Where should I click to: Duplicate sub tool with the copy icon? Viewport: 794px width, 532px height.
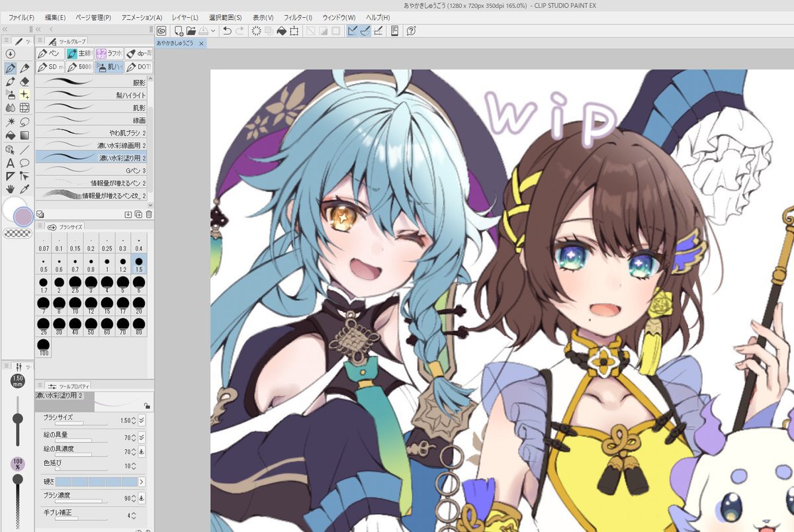tap(138, 214)
